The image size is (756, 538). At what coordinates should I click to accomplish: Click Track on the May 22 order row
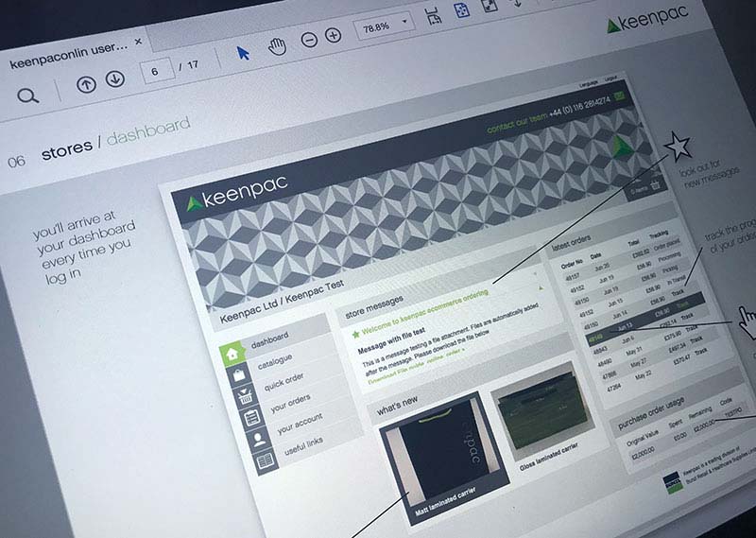coord(701,352)
